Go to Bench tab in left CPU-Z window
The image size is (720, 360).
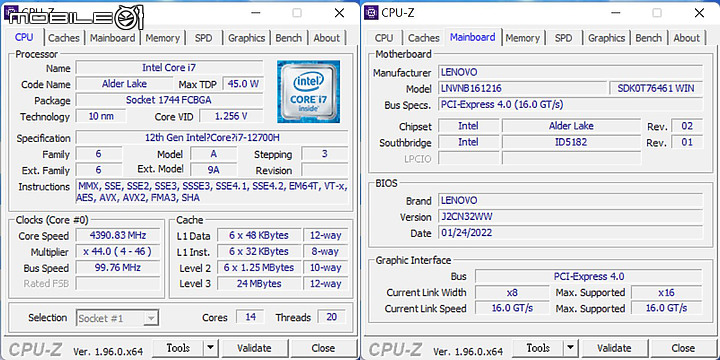288,38
